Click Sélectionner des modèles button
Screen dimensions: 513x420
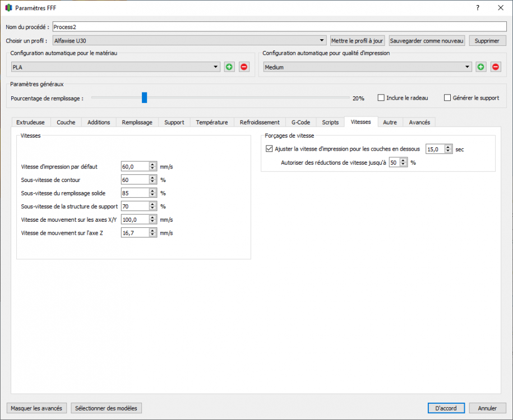click(x=106, y=408)
